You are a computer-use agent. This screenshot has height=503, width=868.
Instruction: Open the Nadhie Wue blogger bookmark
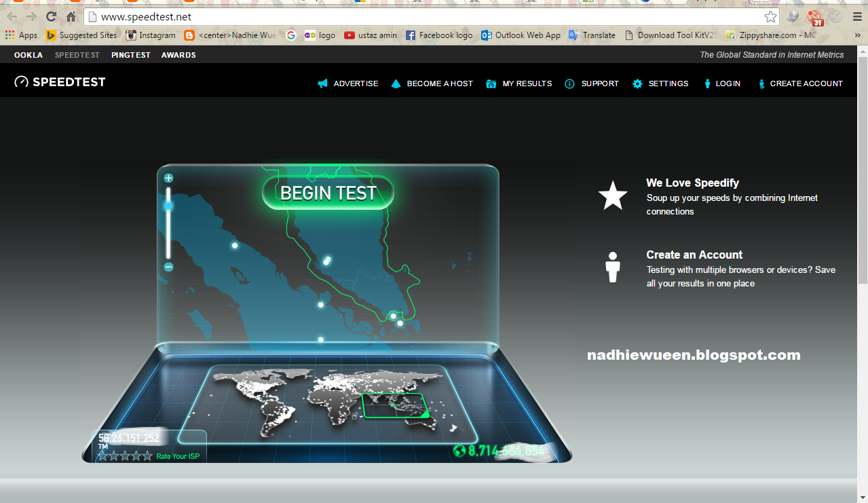tap(230, 35)
